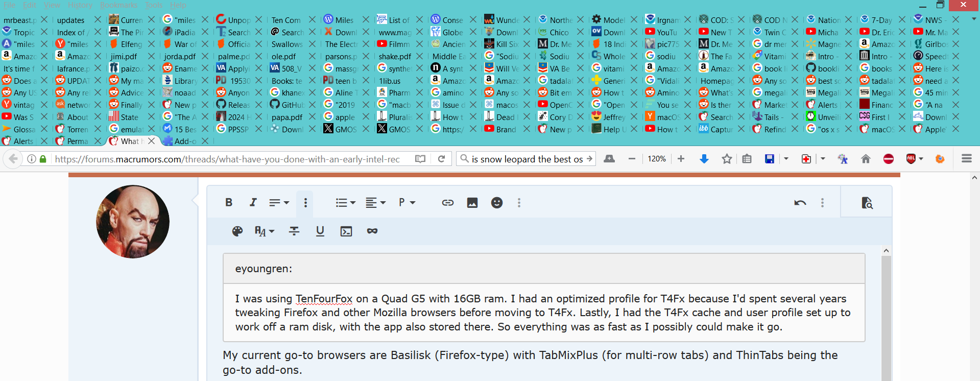Click the blue floppy disk save icon
The height and width of the screenshot is (381, 980).
pyautogui.click(x=770, y=159)
